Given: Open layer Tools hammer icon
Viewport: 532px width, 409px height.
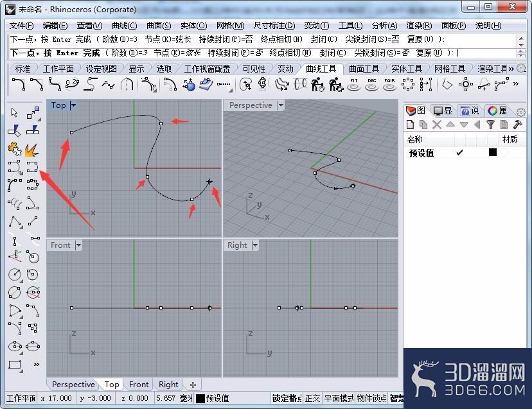Looking at the screenshot, I should pyautogui.click(x=517, y=125).
